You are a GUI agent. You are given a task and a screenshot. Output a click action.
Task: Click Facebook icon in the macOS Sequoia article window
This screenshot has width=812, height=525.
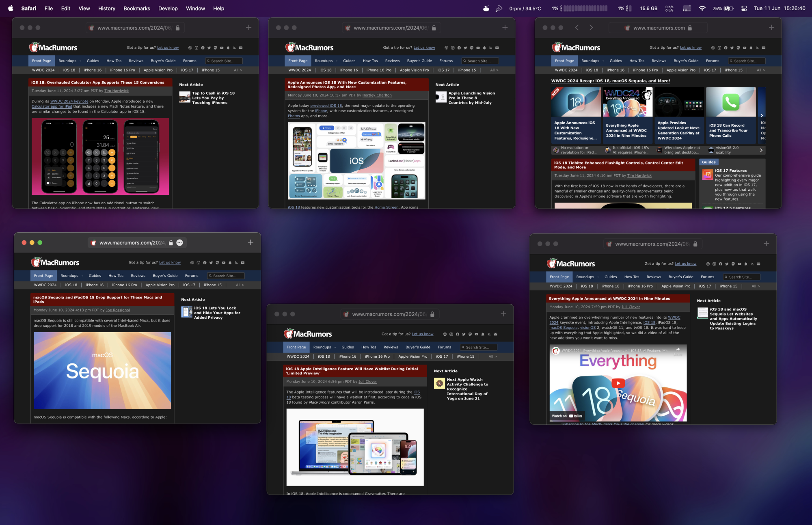click(x=205, y=263)
